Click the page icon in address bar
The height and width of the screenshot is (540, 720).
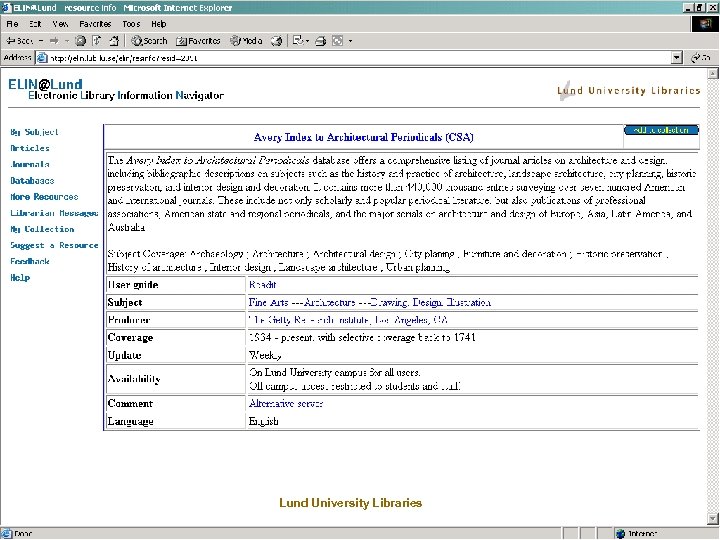click(x=42, y=58)
